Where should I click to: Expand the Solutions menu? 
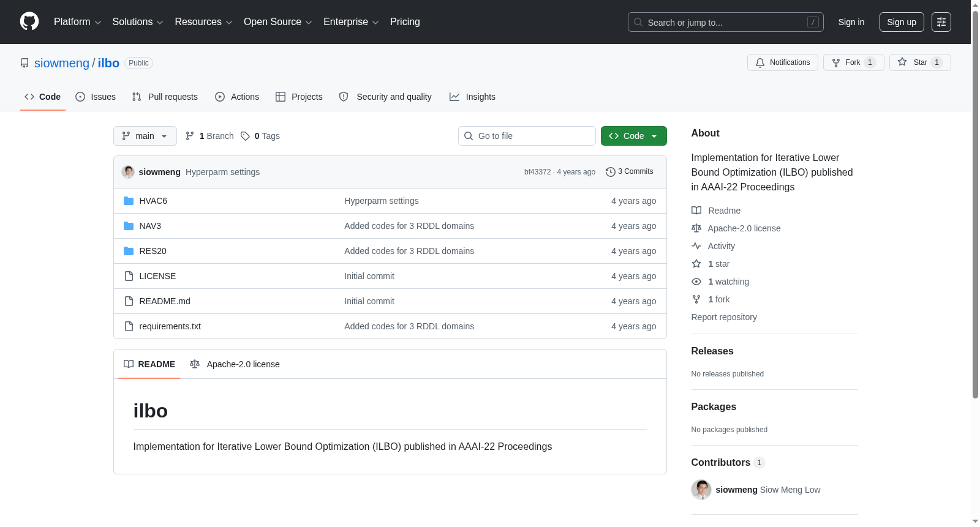coord(138,22)
